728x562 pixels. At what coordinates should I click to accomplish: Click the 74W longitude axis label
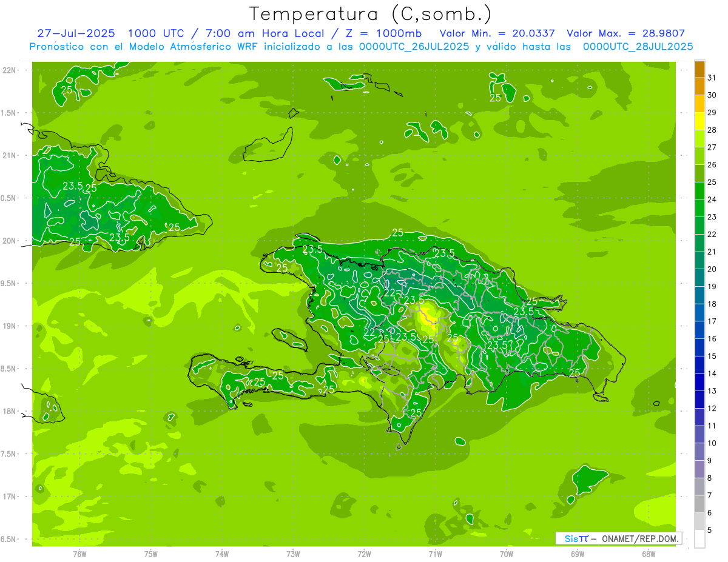[x=222, y=554]
